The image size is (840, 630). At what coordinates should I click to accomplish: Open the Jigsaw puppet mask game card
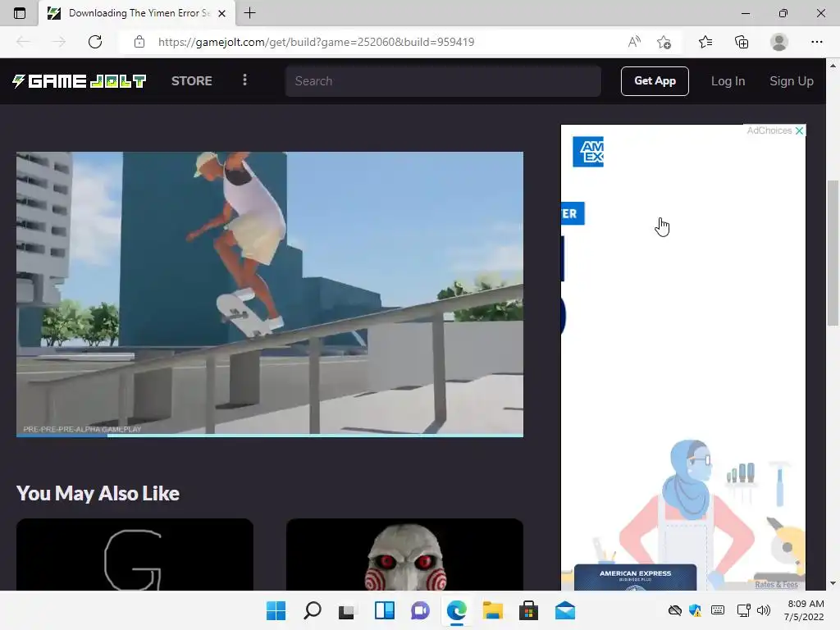coord(404,555)
